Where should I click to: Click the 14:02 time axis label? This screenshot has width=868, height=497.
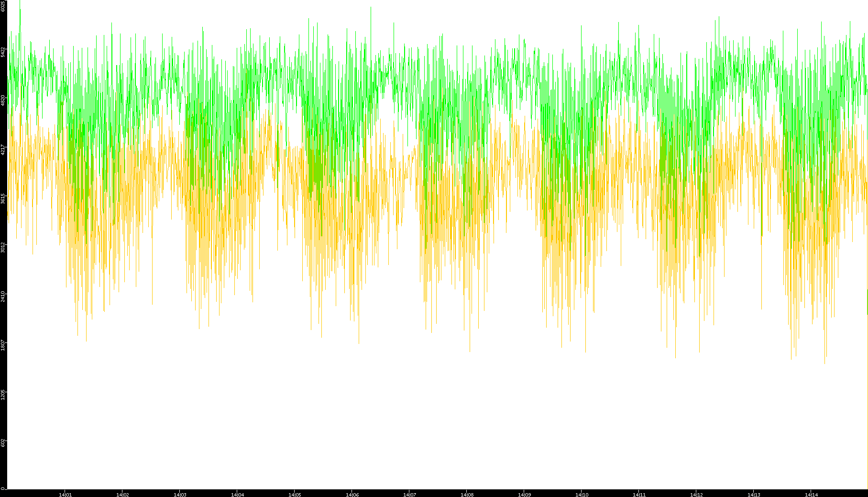coord(122,494)
